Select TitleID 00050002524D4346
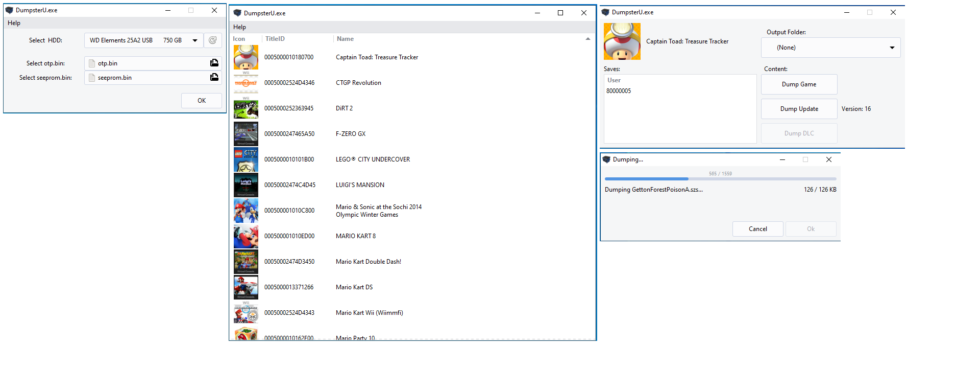 (x=289, y=83)
